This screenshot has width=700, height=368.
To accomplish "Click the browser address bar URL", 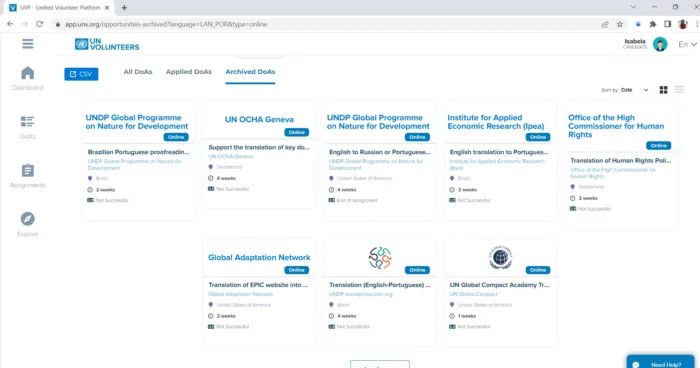I will tap(166, 24).
